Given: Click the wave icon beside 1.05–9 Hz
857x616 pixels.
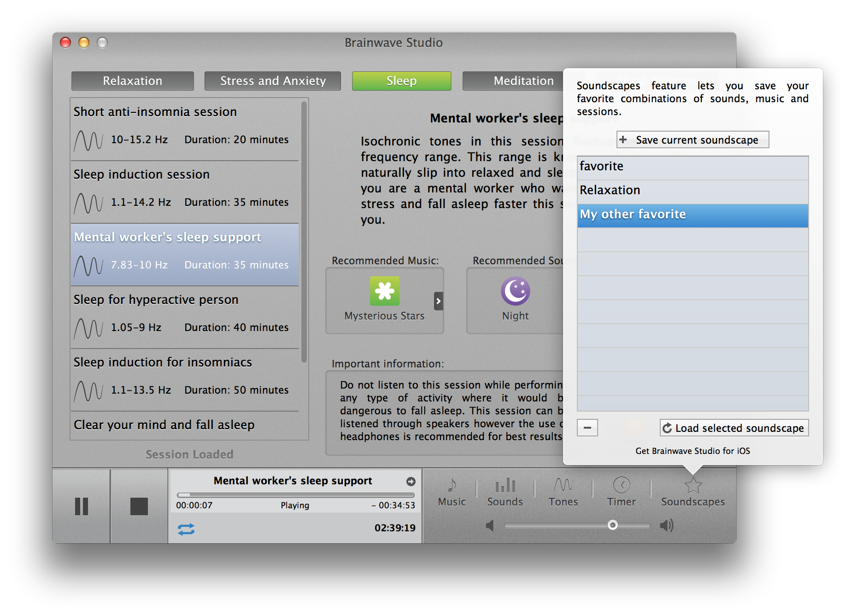Looking at the screenshot, I should 88,328.
